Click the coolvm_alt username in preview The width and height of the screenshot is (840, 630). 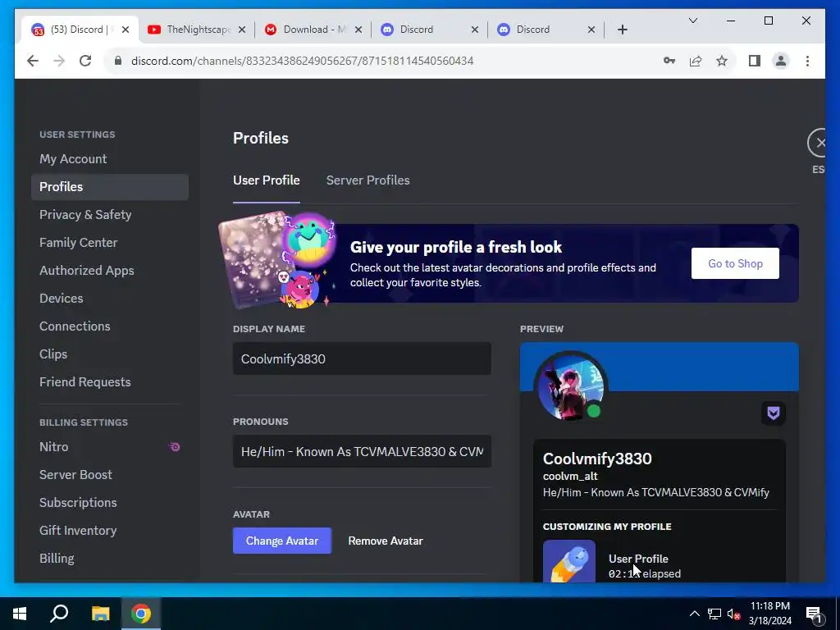[570, 477]
